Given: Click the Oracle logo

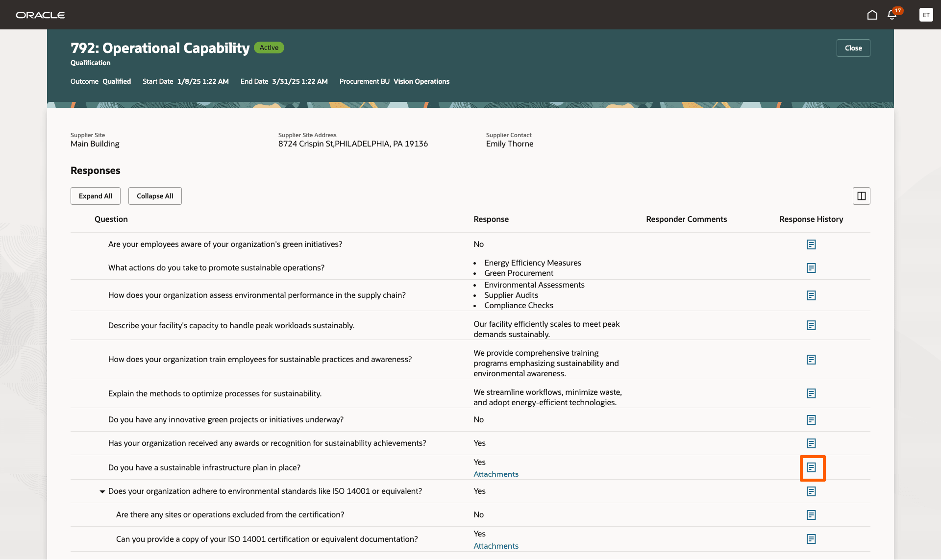Looking at the screenshot, I should pos(40,15).
